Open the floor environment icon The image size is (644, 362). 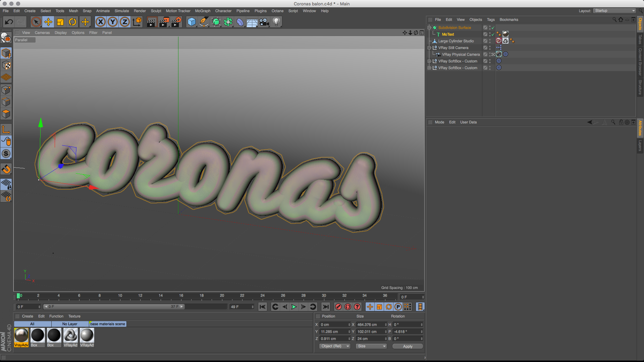click(x=252, y=22)
